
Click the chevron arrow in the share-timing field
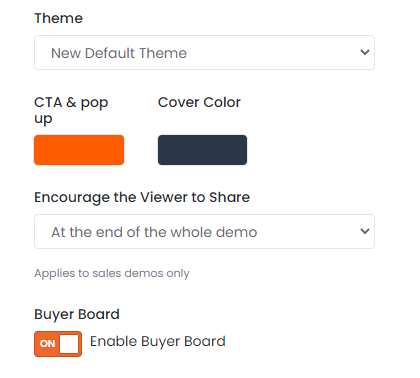pos(365,231)
